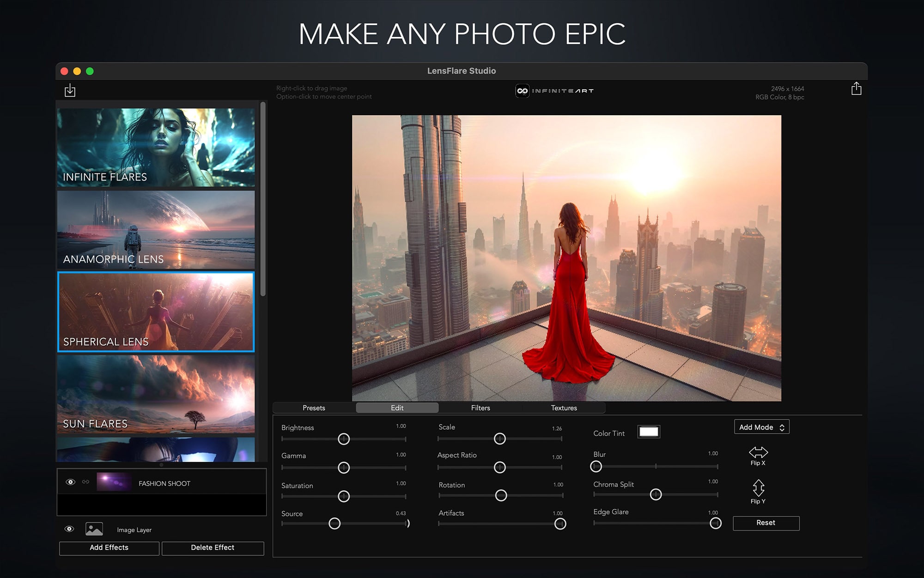Open the export/share icon top-right
Image resolution: width=924 pixels, height=578 pixels.
tap(857, 88)
